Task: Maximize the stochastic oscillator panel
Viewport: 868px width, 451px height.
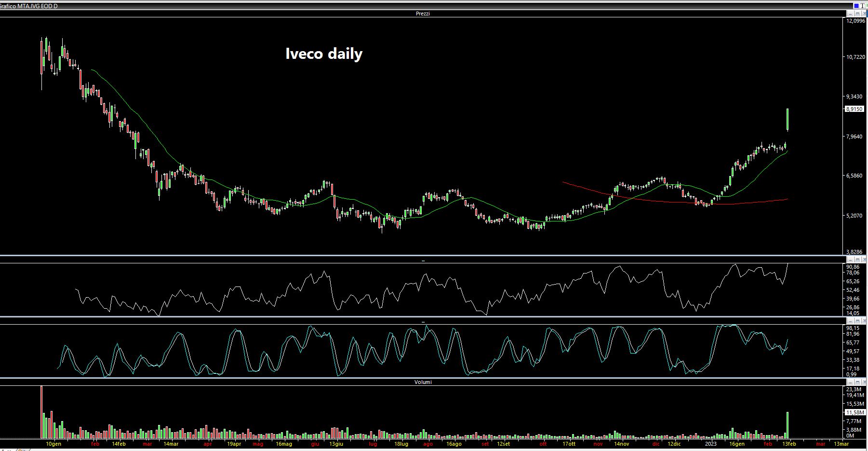Action: click(x=857, y=321)
